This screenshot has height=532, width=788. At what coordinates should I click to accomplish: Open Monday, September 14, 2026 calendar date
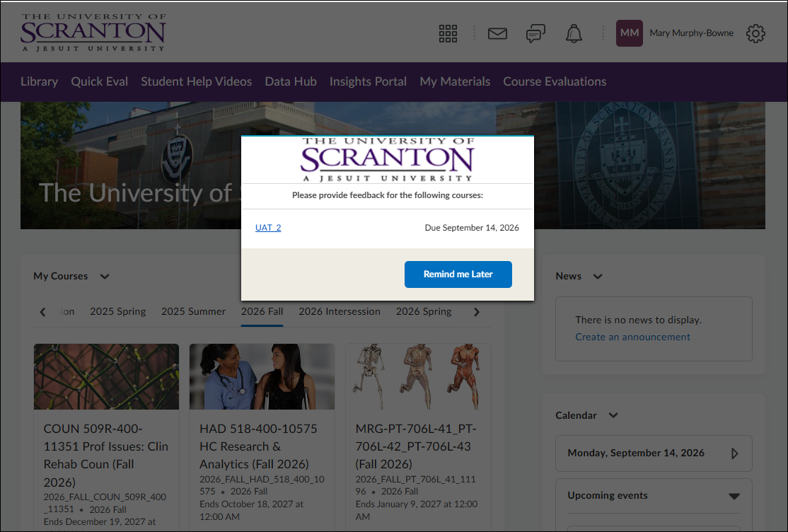click(636, 453)
